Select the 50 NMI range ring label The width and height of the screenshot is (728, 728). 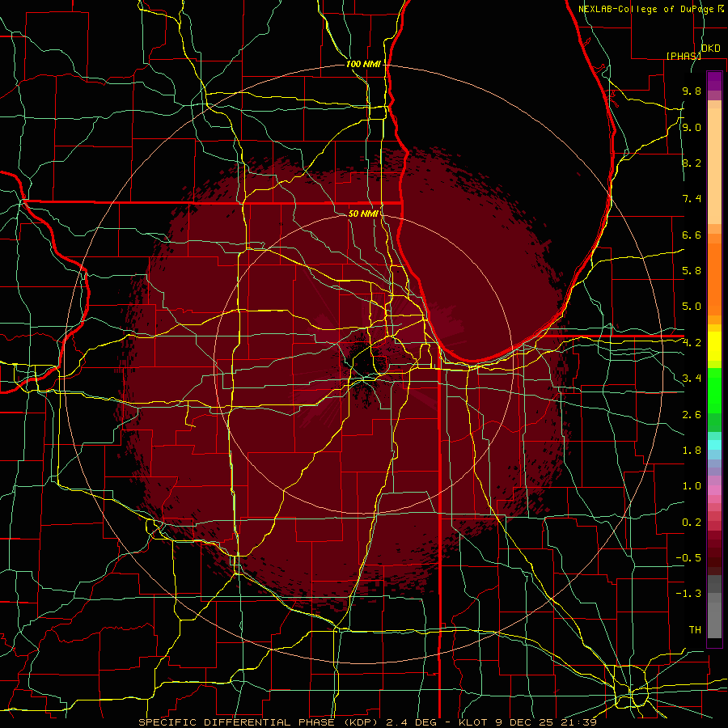pos(363,214)
